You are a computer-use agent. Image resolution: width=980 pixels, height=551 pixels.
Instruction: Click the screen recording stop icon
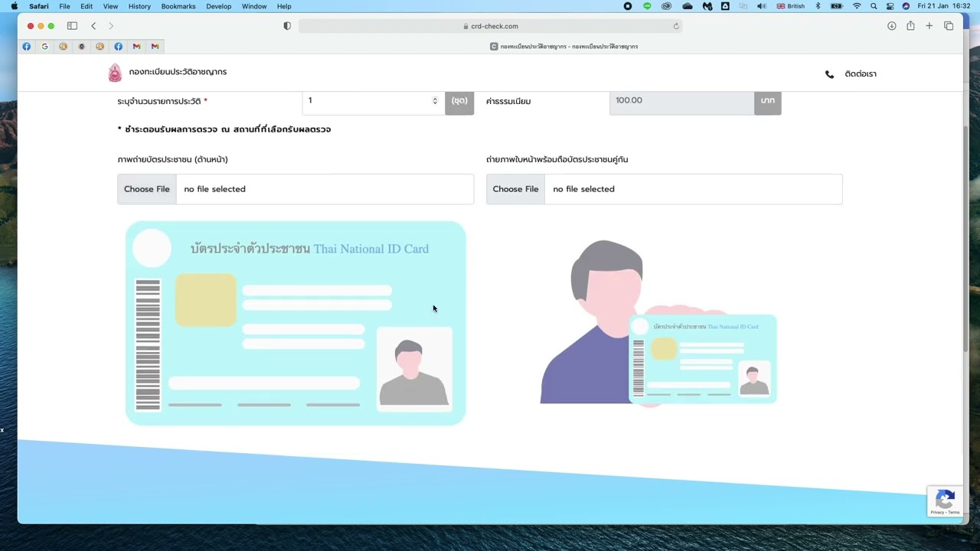point(628,6)
